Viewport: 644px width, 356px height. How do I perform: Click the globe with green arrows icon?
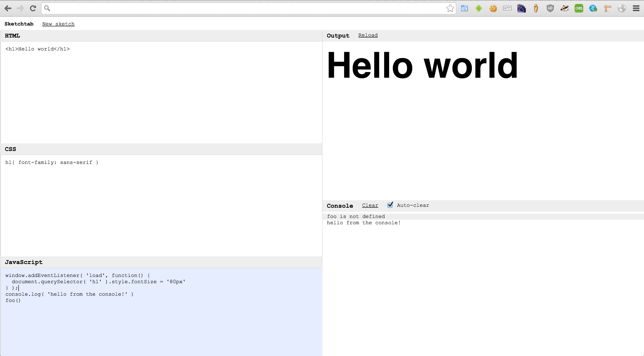tap(593, 8)
